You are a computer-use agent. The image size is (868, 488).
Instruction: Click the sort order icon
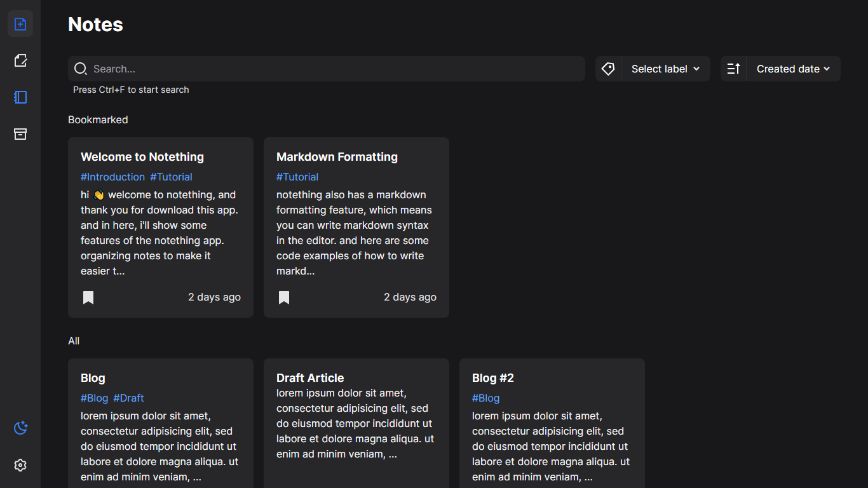(x=733, y=68)
